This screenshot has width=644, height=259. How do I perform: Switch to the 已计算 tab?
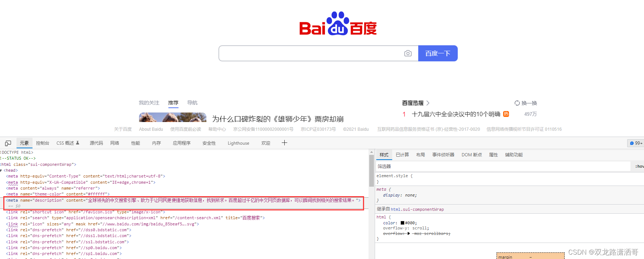click(402, 155)
